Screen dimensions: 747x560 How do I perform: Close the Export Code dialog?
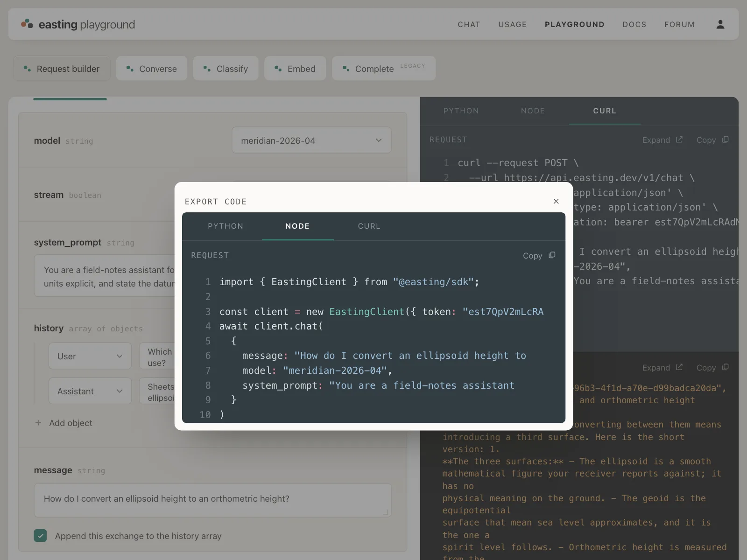pyautogui.click(x=556, y=201)
